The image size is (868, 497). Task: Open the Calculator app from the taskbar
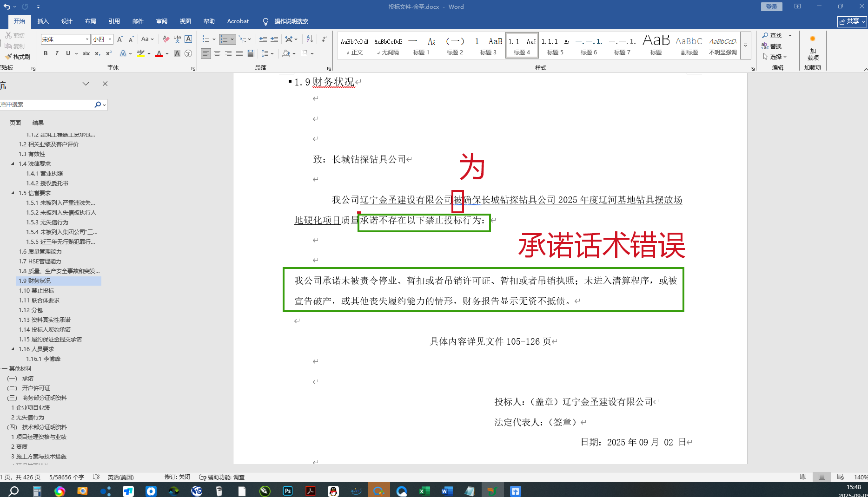37,490
